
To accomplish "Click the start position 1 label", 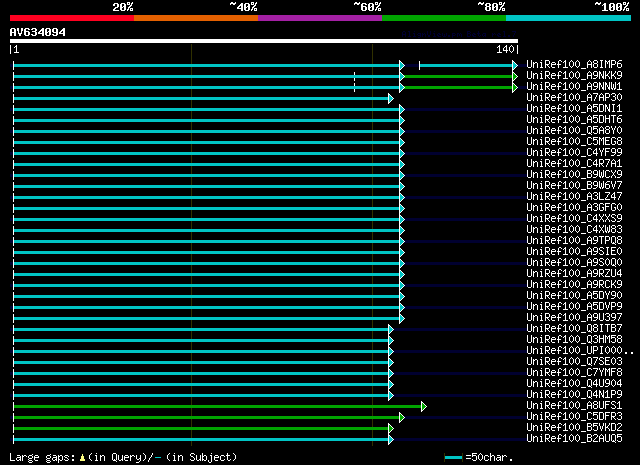I will coord(16,49).
